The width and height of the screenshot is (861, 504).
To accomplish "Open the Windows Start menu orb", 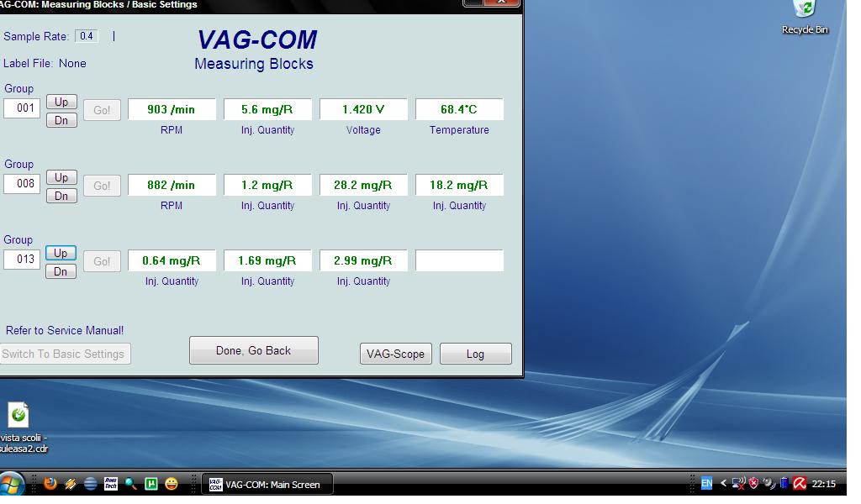I will click(x=11, y=484).
